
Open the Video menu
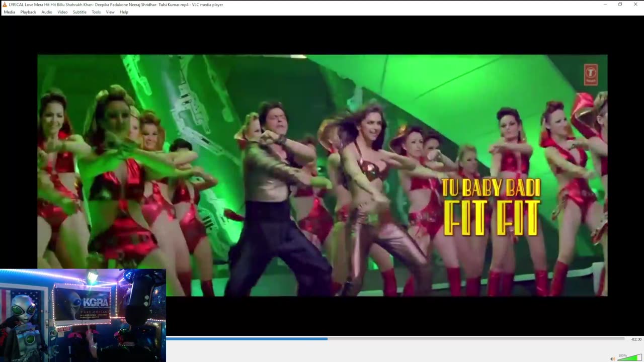click(x=62, y=12)
